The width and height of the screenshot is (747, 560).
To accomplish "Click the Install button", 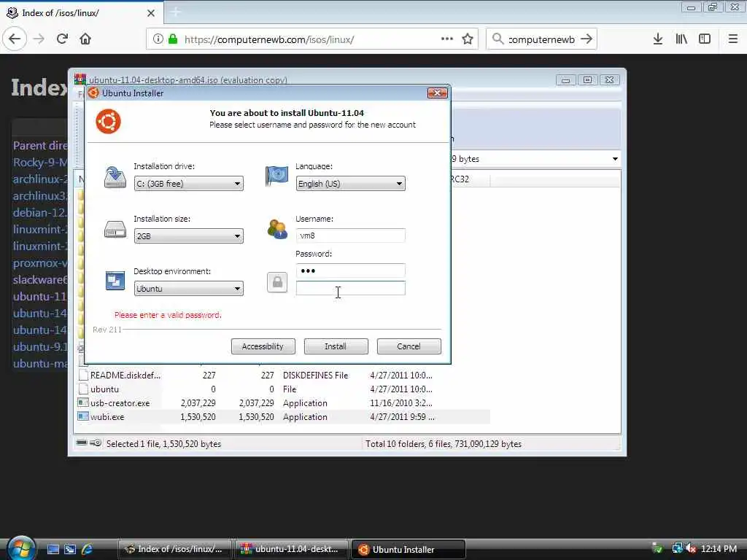I will (x=336, y=346).
